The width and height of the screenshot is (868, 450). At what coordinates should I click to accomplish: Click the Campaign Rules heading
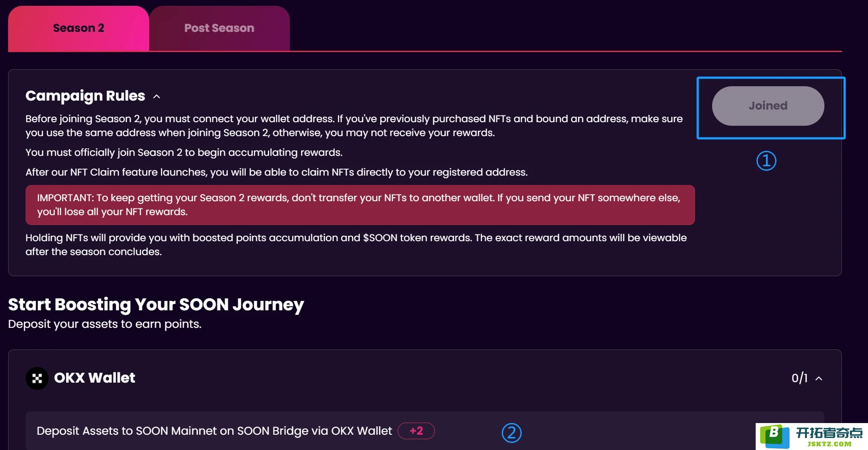click(x=85, y=96)
